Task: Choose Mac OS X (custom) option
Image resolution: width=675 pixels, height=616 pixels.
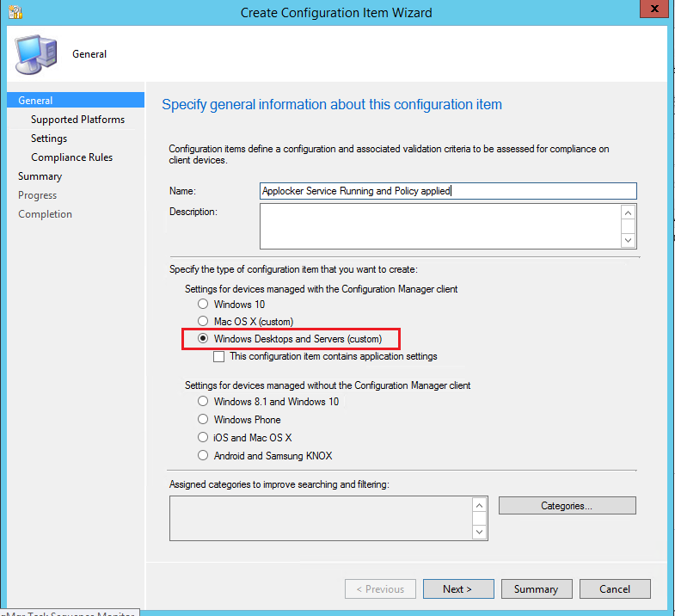Action: pos(203,322)
